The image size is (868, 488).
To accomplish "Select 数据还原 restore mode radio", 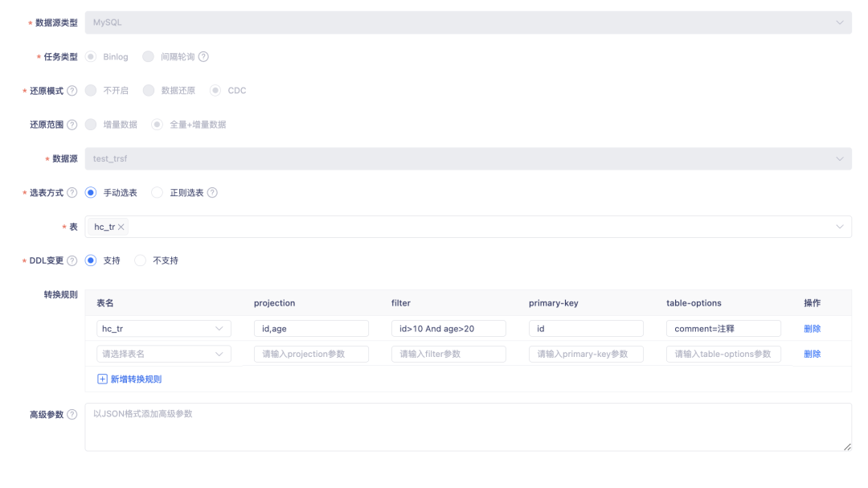I will [x=149, y=90].
